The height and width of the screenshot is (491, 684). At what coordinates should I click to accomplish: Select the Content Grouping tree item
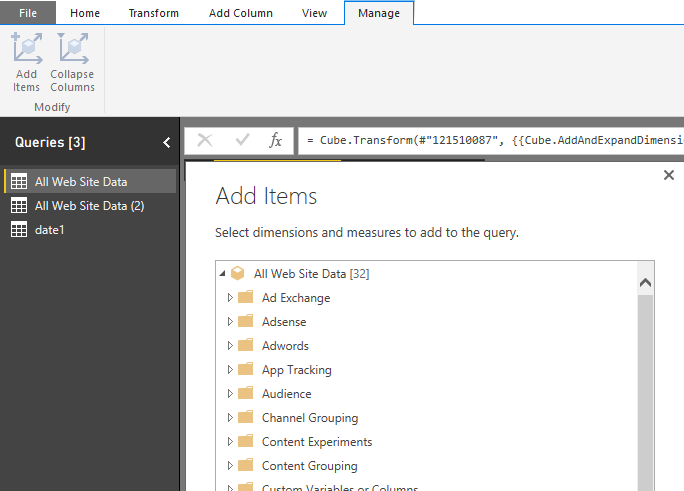coord(310,466)
